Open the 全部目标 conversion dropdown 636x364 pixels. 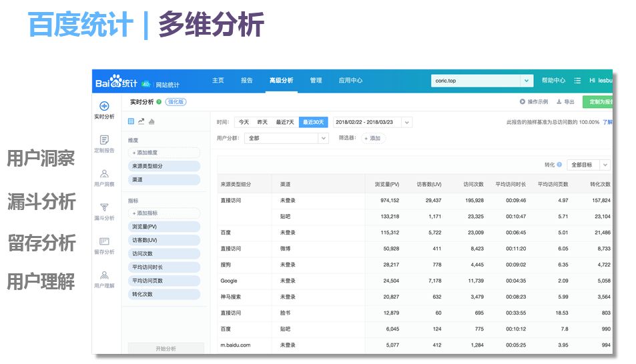point(588,165)
